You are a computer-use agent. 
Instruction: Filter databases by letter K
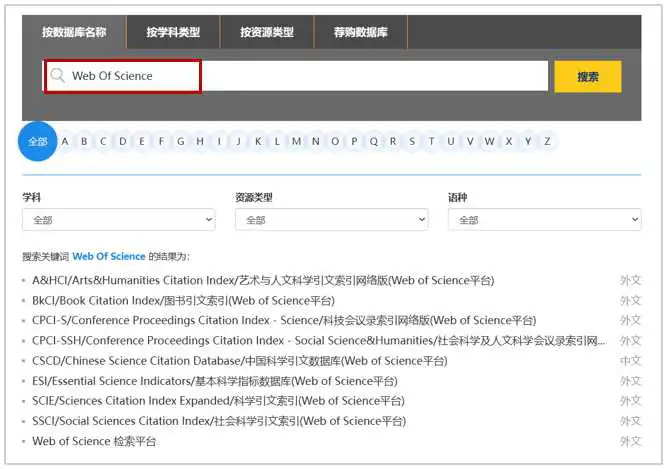click(258, 142)
